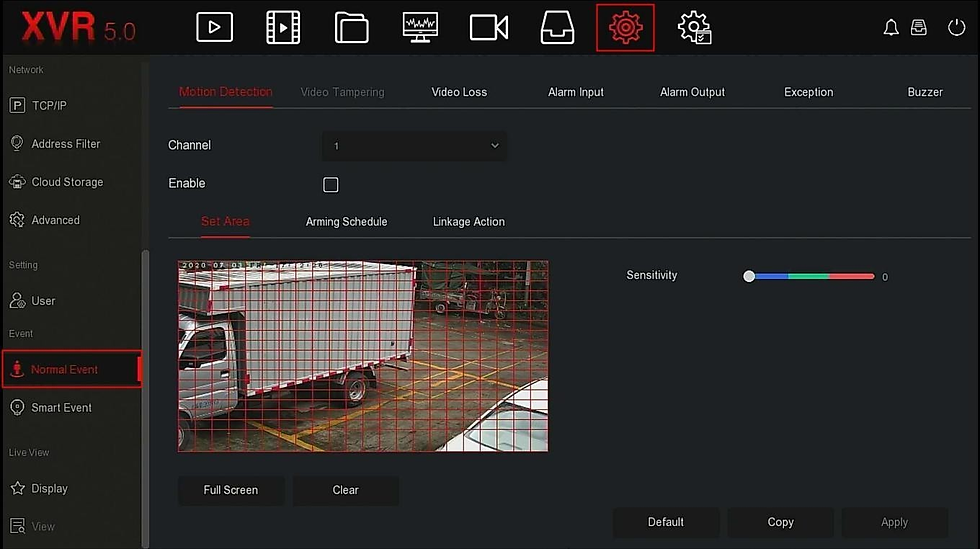The height and width of the screenshot is (549, 980).
Task: Click the Apply button
Action: coord(894,522)
